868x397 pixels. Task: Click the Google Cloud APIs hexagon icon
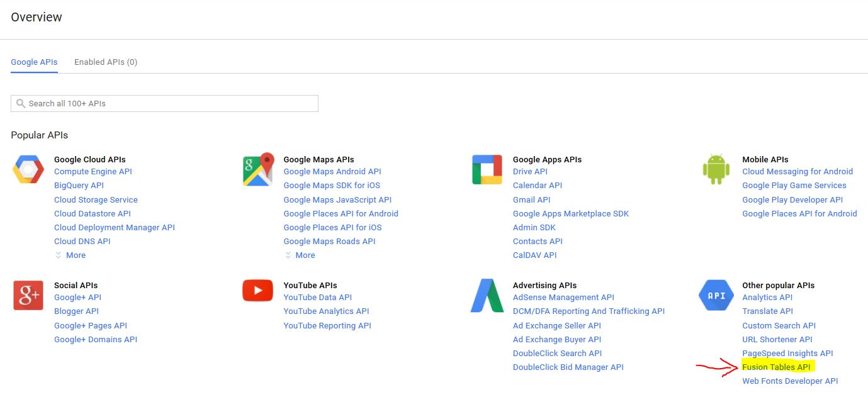(x=28, y=169)
